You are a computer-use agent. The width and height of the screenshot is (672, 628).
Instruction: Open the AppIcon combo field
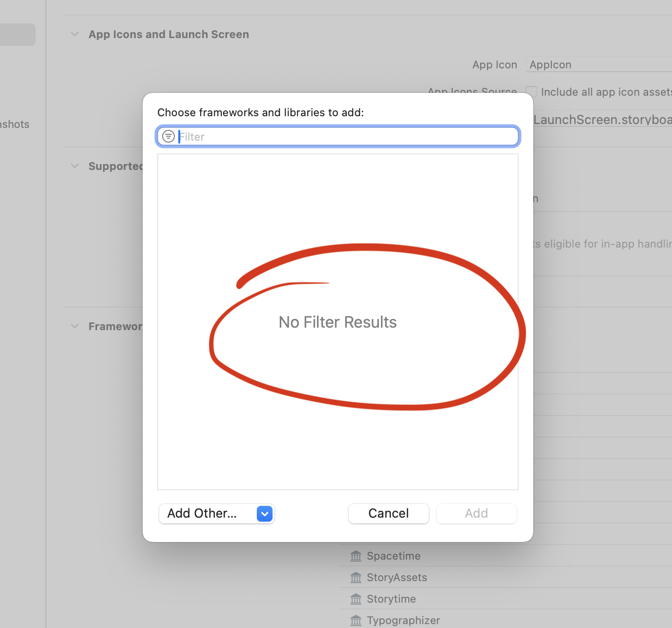[x=598, y=64]
